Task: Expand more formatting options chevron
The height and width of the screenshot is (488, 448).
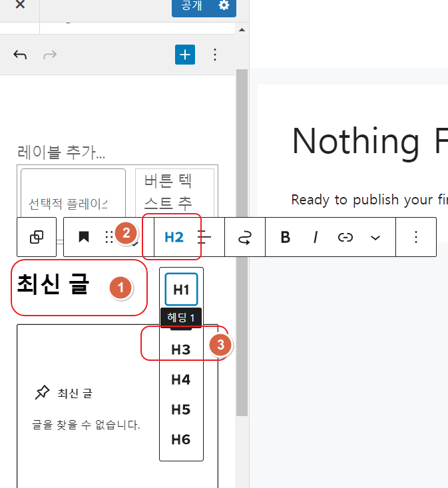Action: click(x=375, y=237)
